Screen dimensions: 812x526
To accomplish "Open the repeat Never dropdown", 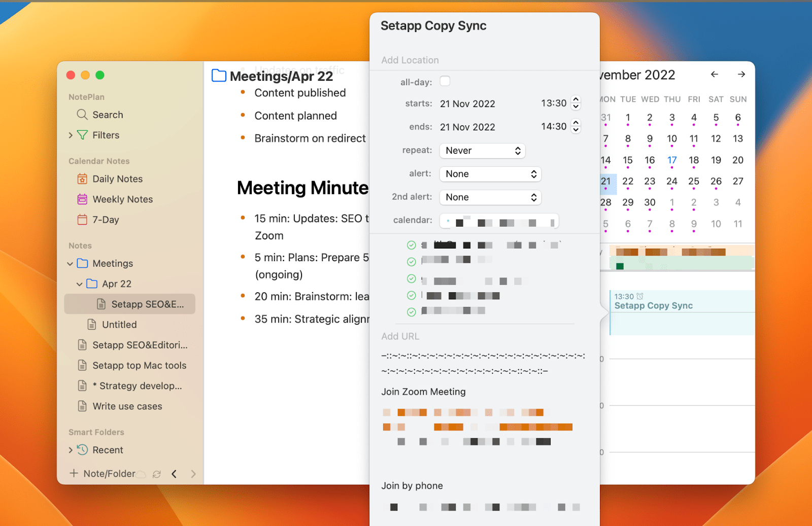I will coord(482,151).
